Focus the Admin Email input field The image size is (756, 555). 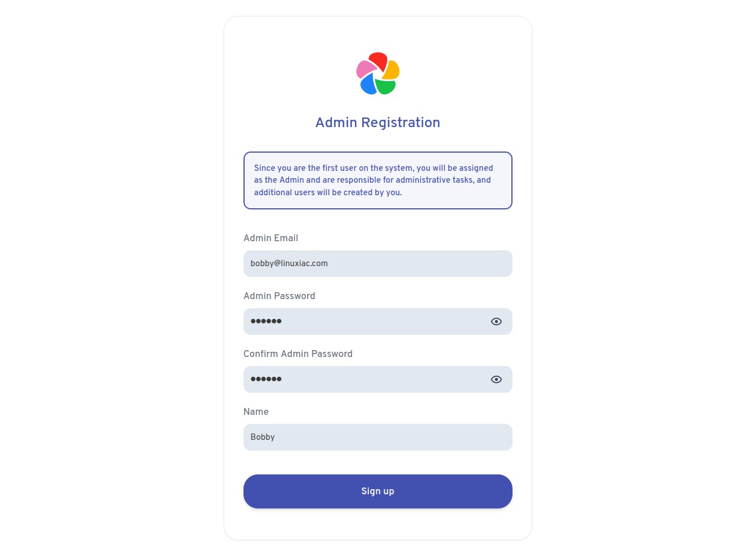pyautogui.click(x=378, y=264)
